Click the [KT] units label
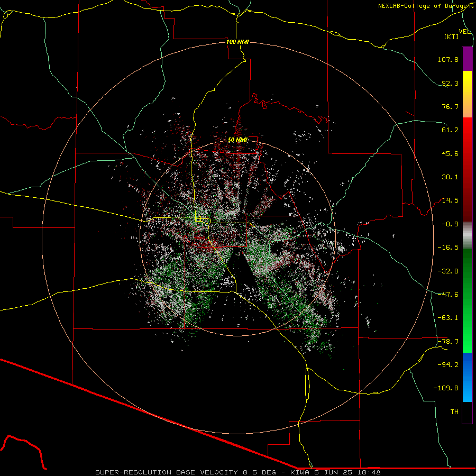Image resolution: width=476 pixels, height=476 pixels. (x=451, y=36)
